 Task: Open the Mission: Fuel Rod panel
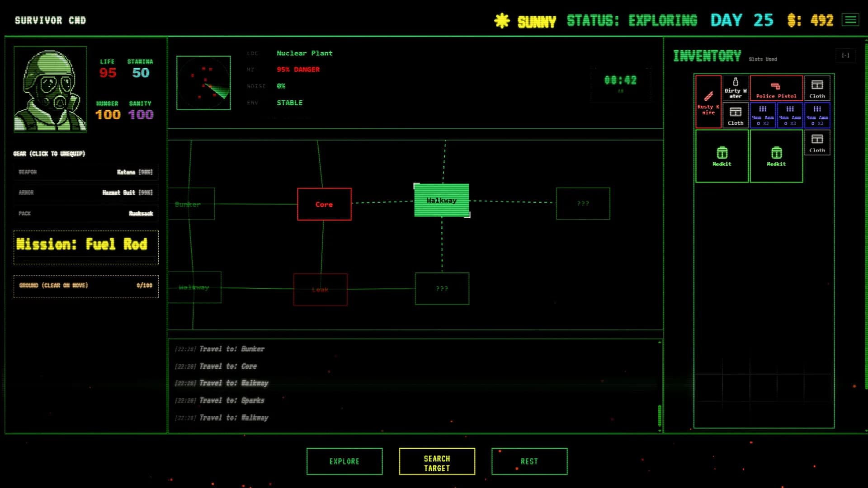[x=86, y=247]
